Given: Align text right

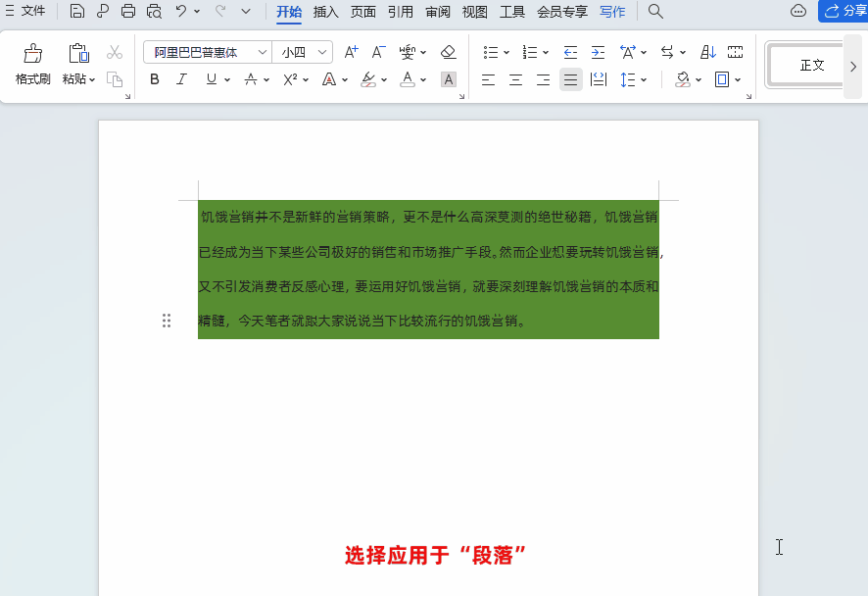Looking at the screenshot, I should coord(543,80).
